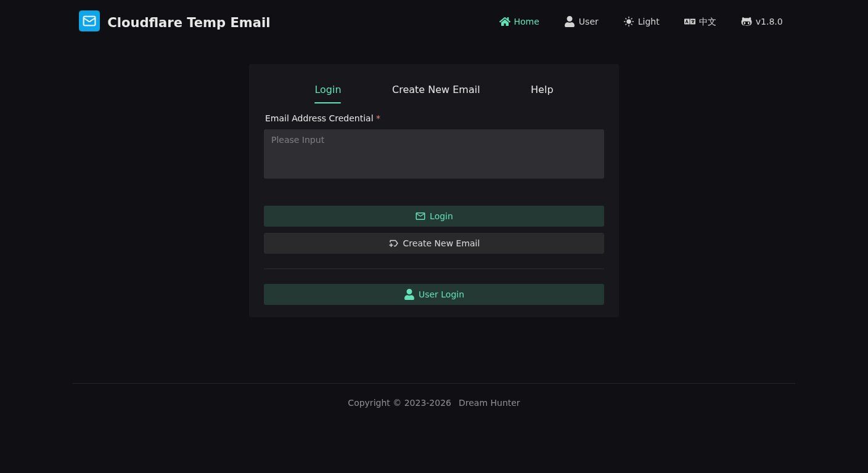Click the blue envelope logo icon
868x473 pixels.
pyautogui.click(x=89, y=21)
